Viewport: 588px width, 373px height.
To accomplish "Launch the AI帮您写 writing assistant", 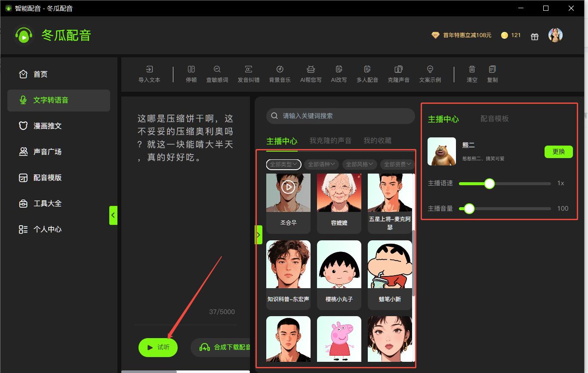I will click(311, 73).
